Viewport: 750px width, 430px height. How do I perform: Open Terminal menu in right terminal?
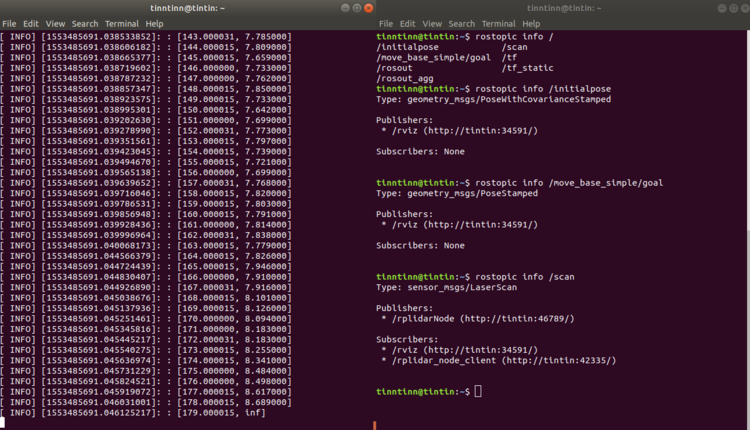[499, 23]
